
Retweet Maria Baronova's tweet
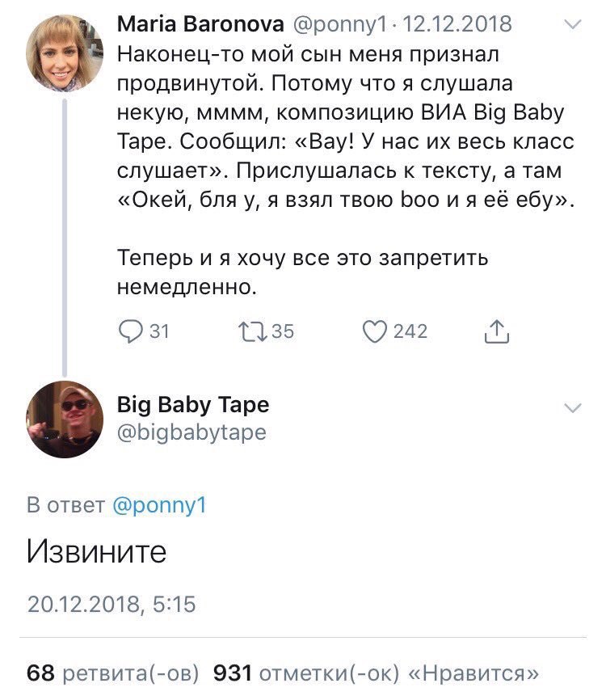(253, 331)
